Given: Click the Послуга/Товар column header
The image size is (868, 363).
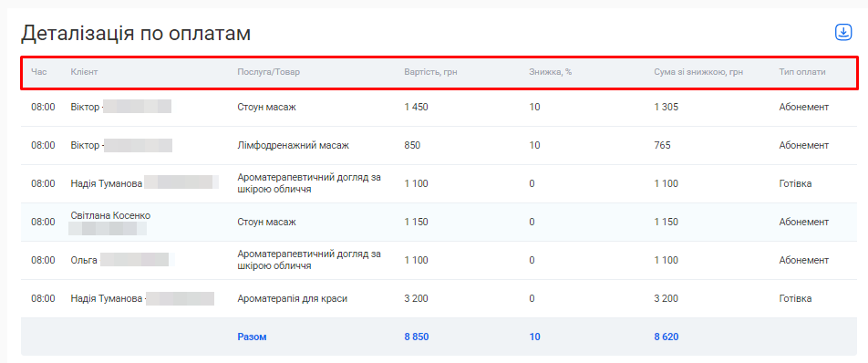Looking at the screenshot, I should pyautogui.click(x=268, y=72).
